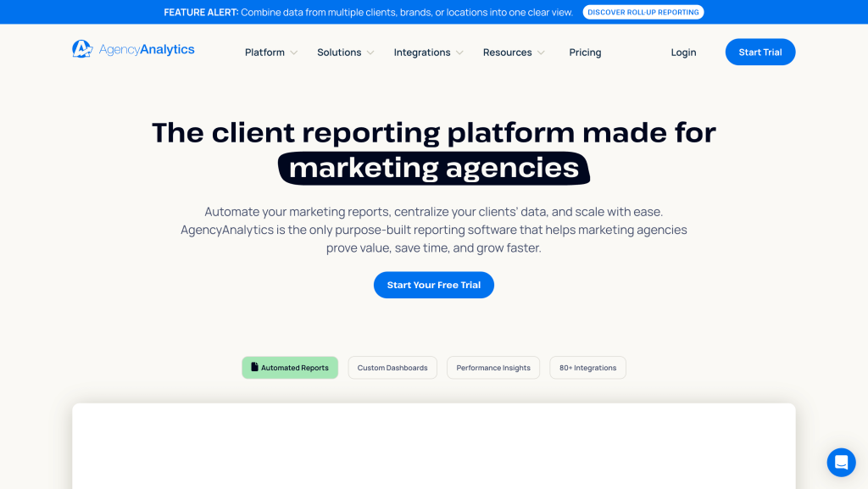Expand the Solutions dropdown
Screen dimensions: 868x489
(x=345, y=52)
